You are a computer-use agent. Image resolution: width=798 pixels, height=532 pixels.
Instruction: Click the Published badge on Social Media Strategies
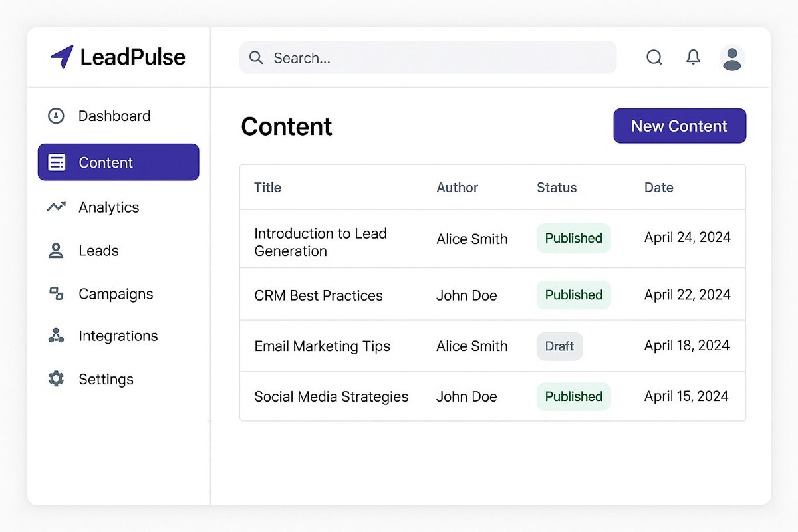pos(573,396)
